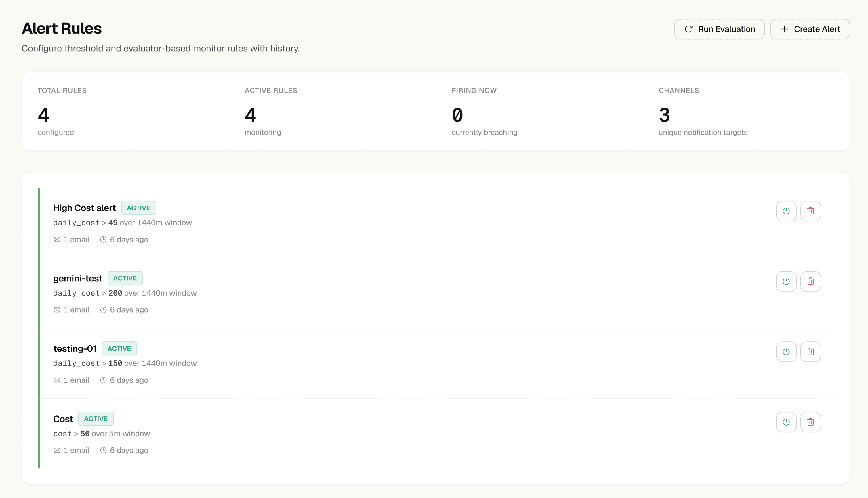Image resolution: width=868 pixels, height=498 pixels.
Task: Click 'currently breaching' label
Action: (x=484, y=132)
